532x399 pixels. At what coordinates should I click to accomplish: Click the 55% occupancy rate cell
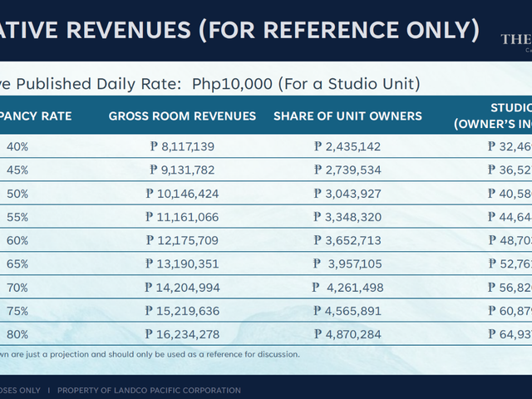pyautogui.click(x=17, y=217)
